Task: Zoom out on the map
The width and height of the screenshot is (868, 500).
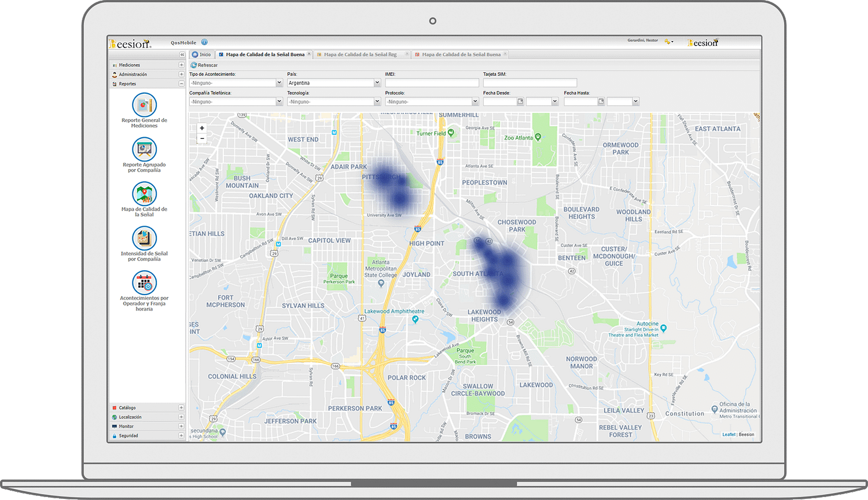Action: [x=202, y=138]
